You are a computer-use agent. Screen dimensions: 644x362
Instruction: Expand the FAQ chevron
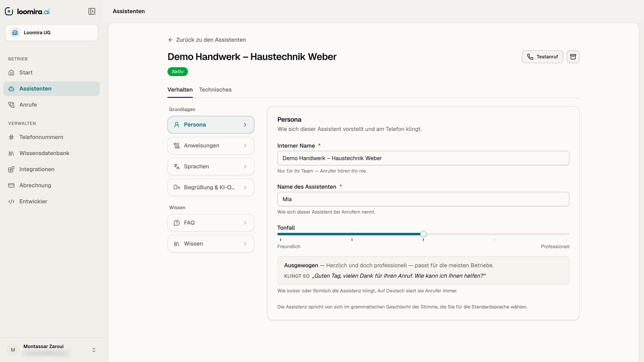[x=245, y=223]
